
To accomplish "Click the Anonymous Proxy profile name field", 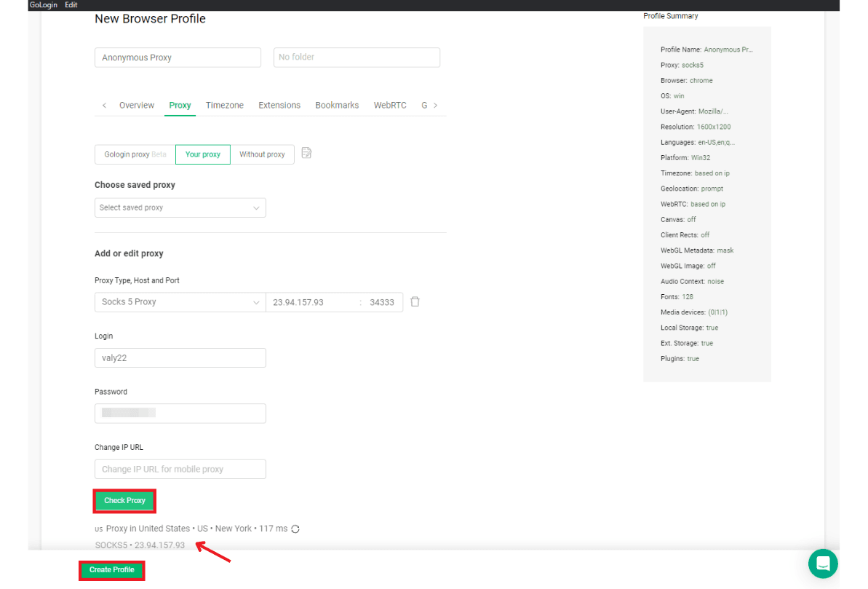I will click(x=178, y=57).
